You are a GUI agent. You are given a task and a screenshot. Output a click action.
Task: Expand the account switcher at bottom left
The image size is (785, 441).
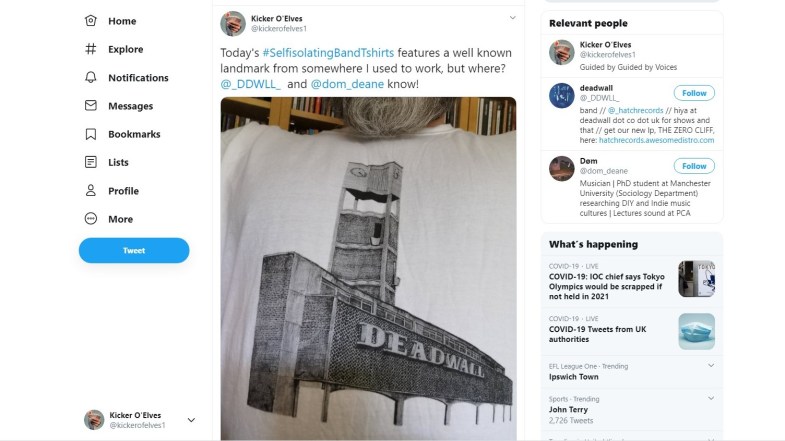[x=191, y=420]
